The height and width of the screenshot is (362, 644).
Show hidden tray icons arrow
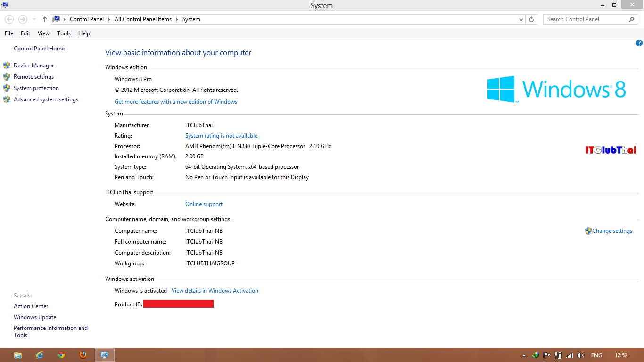click(x=524, y=355)
